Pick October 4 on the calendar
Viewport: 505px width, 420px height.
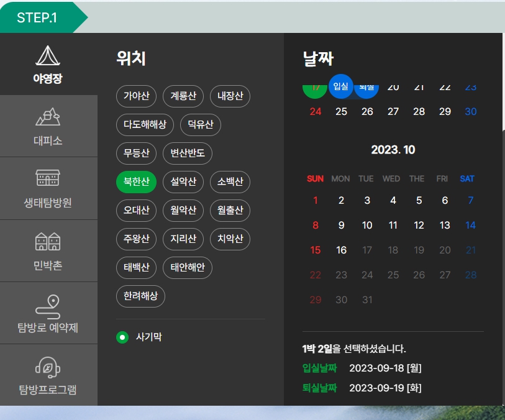(x=393, y=200)
